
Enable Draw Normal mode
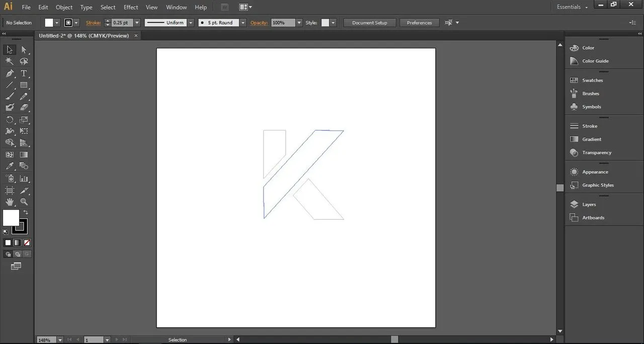click(x=8, y=254)
